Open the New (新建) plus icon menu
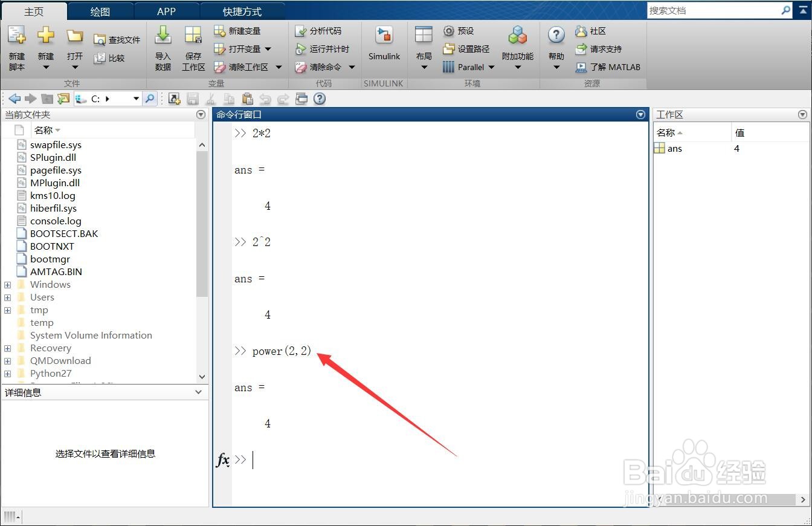 click(x=46, y=36)
